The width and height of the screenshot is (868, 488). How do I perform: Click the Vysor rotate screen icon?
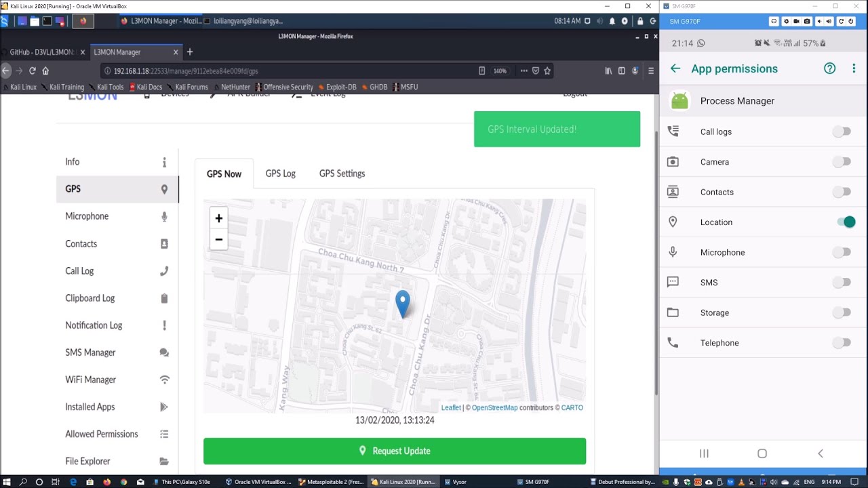coord(842,21)
